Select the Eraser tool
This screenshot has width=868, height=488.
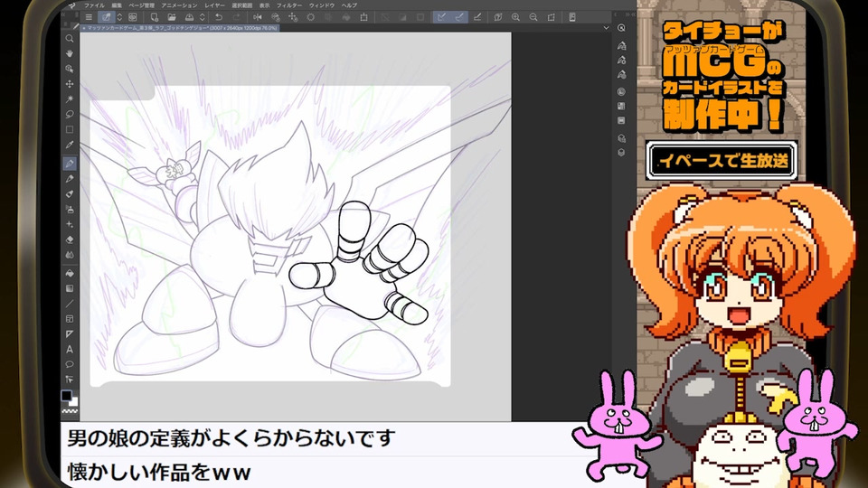click(70, 239)
